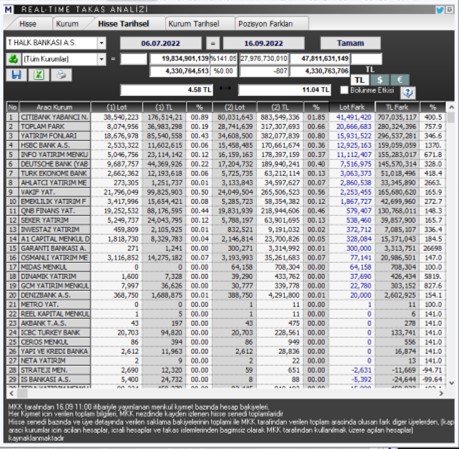Expand the T HALK BANKASI A.S. stock dropdown

coord(101,43)
